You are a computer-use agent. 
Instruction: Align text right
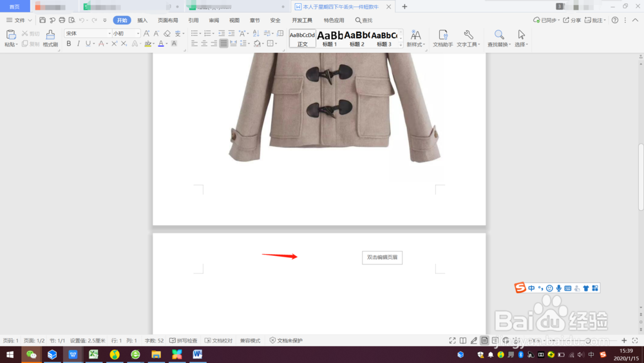[x=214, y=44]
